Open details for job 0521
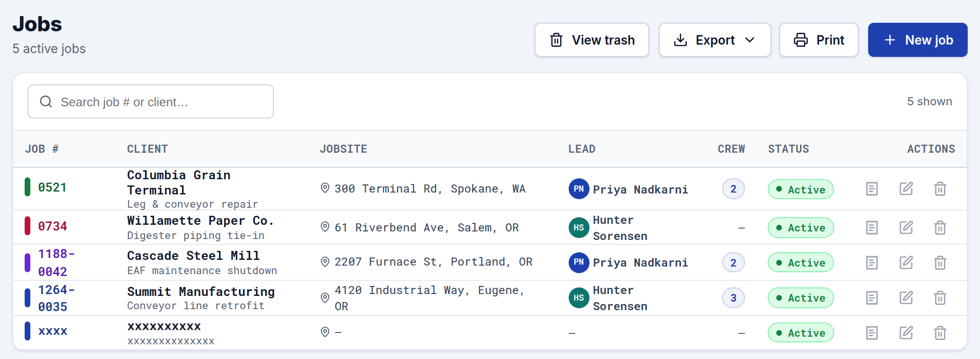This screenshot has width=980, height=359. point(872,189)
